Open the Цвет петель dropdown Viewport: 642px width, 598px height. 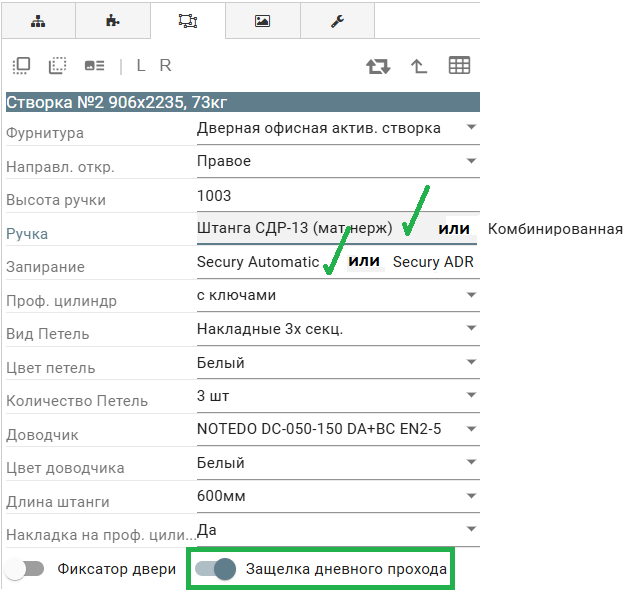338,363
